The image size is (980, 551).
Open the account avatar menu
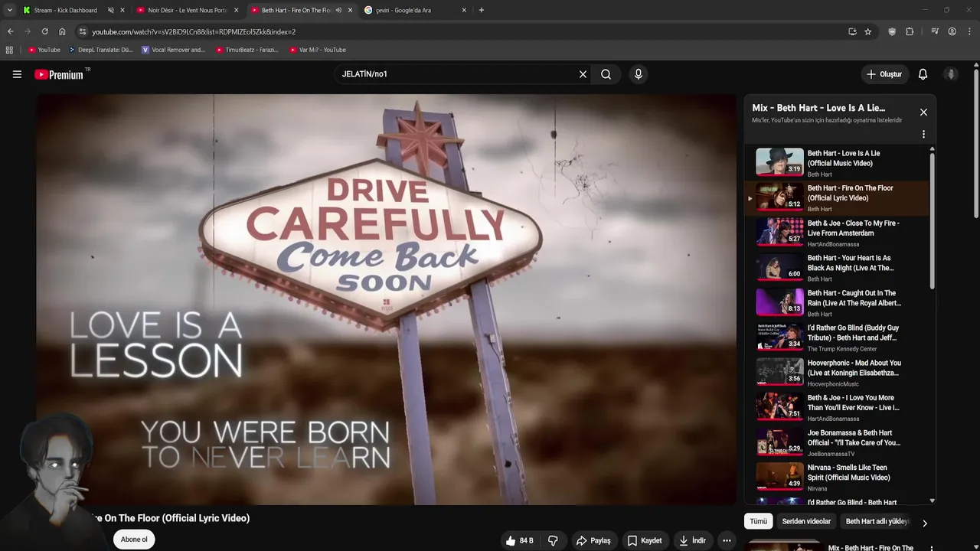pos(951,74)
